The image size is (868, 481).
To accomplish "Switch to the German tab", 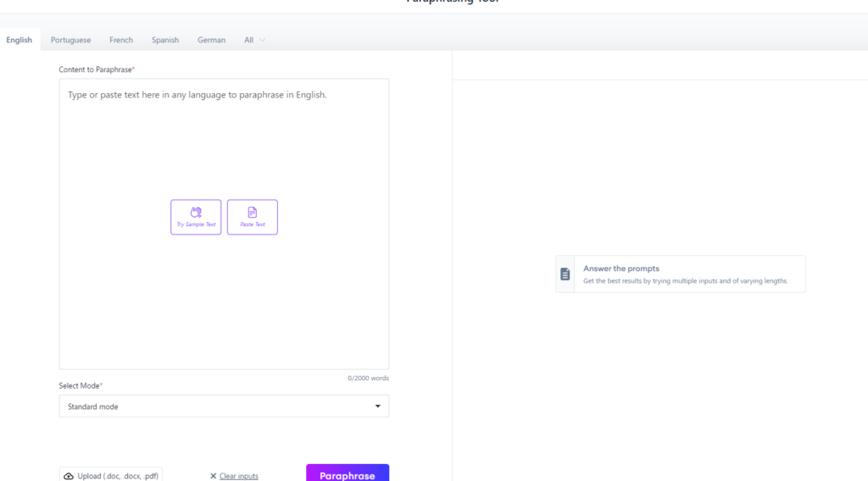I will 211,40.
